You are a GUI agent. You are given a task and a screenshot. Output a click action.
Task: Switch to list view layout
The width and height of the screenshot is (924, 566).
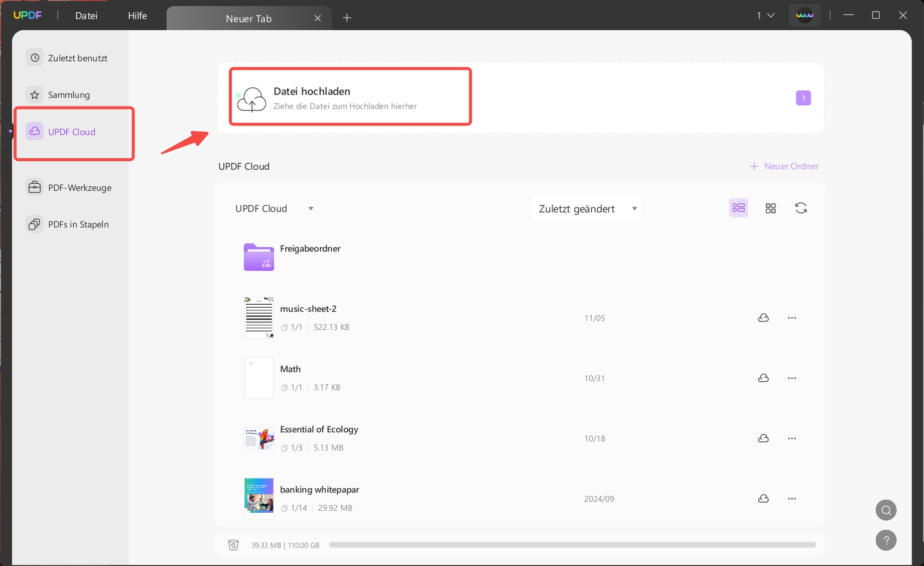click(738, 208)
